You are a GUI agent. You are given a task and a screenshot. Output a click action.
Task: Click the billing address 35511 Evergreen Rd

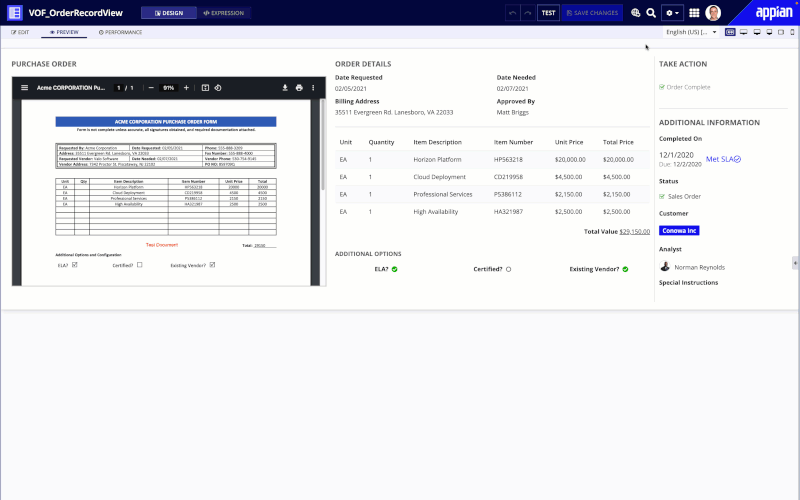click(394, 112)
